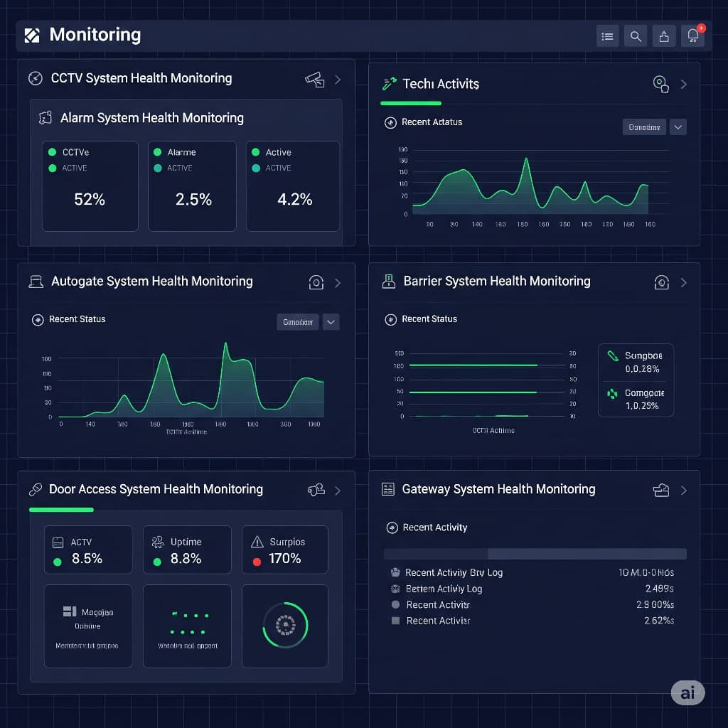
Task: Click the search magnifier icon in header
Action: pyautogui.click(x=636, y=36)
